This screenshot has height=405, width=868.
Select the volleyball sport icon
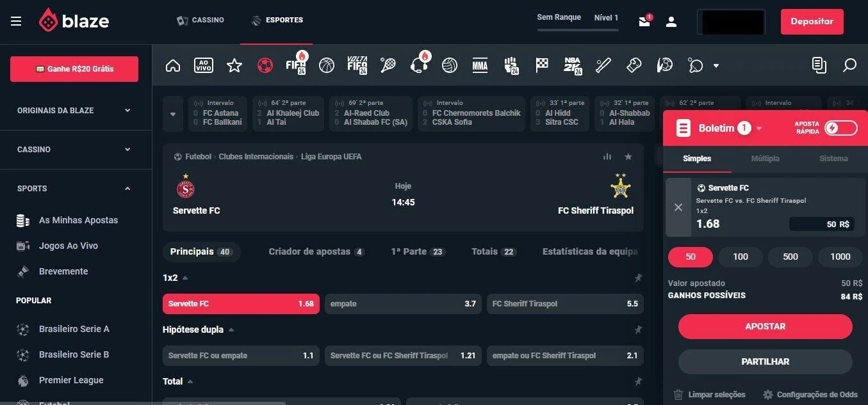(x=449, y=65)
